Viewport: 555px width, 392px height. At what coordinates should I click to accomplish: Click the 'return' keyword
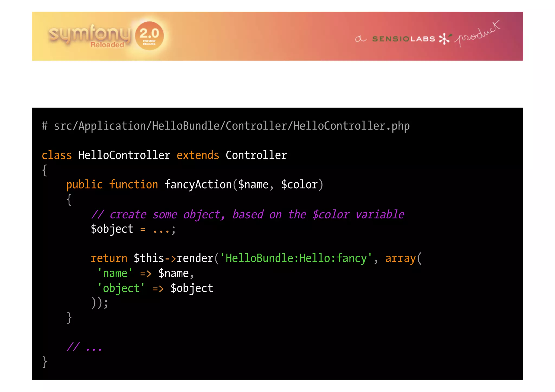(109, 258)
